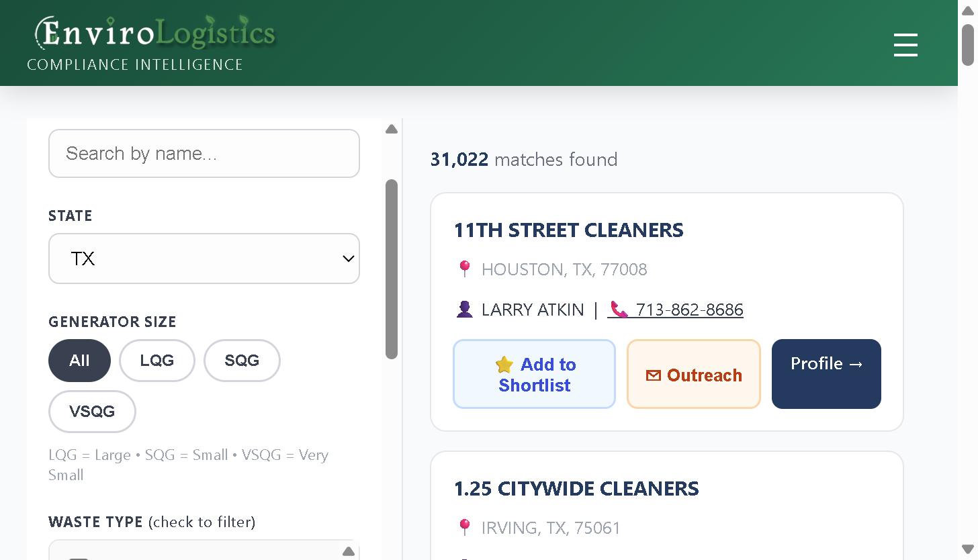Open the hamburger menu icon

click(905, 45)
